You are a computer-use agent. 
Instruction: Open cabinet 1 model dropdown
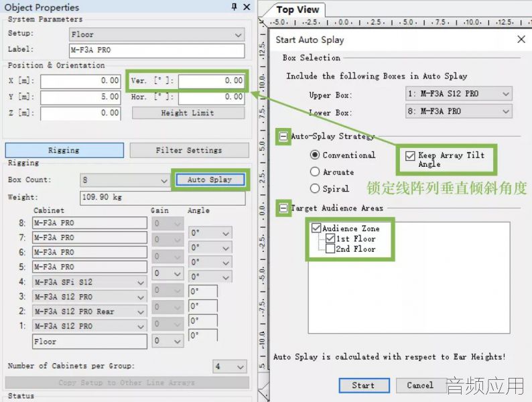coord(90,326)
